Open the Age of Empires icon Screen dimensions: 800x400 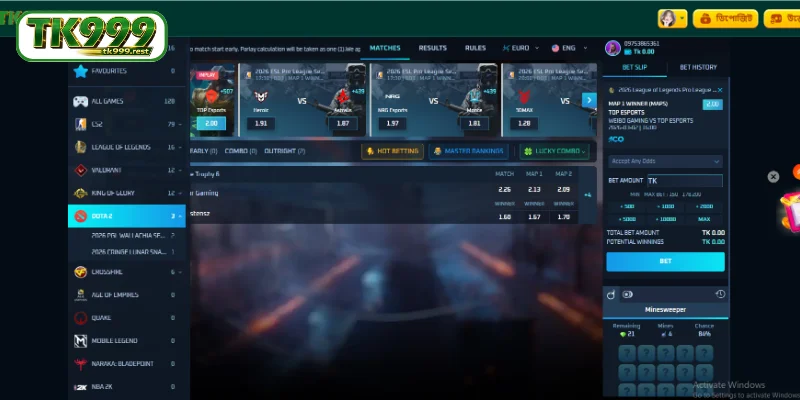[x=80, y=295]
